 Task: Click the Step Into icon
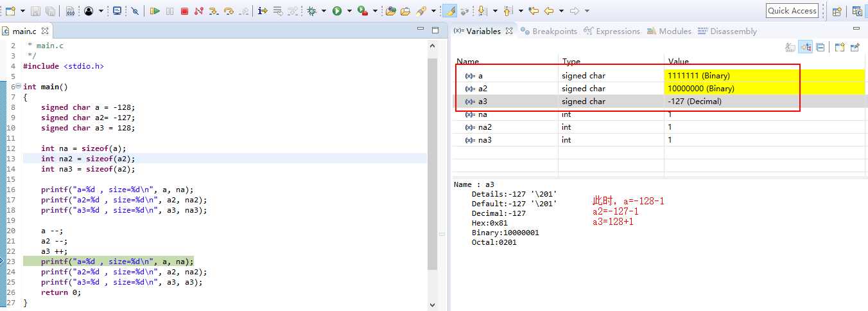[x=213, y=11]
